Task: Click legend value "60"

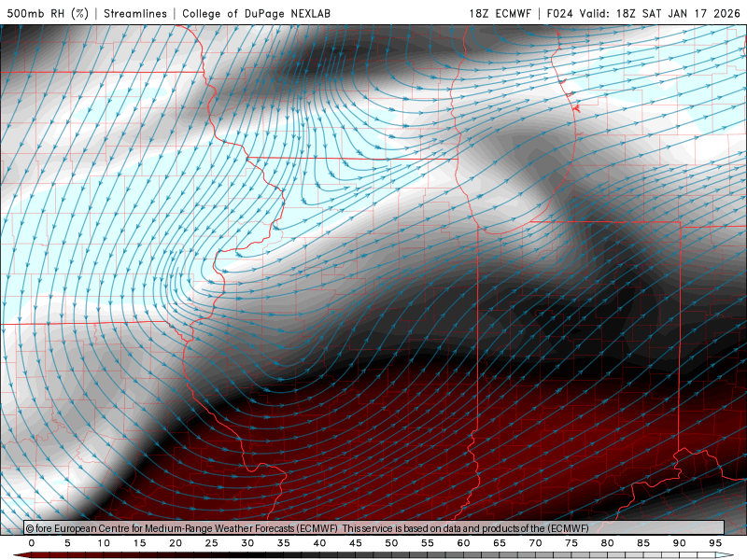Action: [x=463, y=543]
